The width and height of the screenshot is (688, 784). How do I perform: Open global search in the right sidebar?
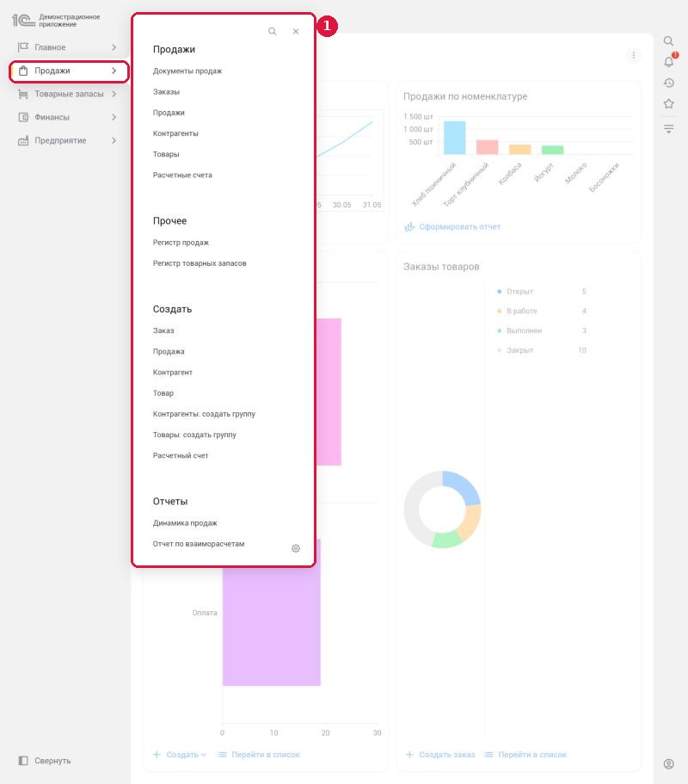pos(668,41)
